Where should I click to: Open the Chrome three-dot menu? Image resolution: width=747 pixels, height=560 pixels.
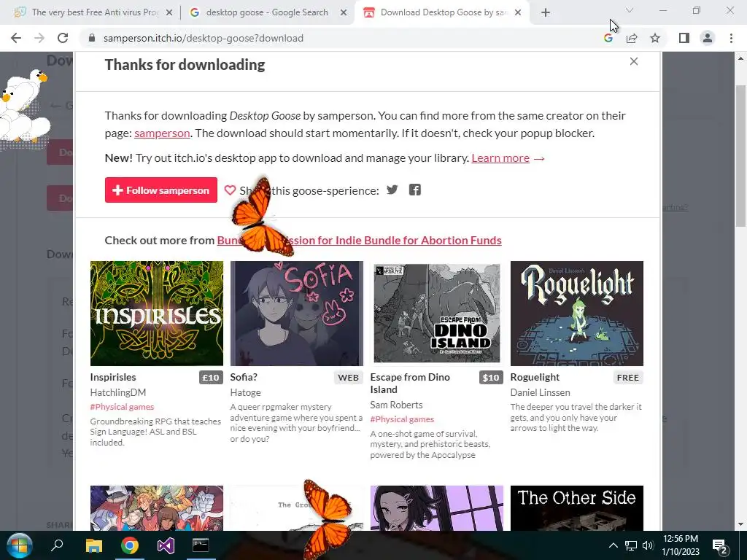coord(731,38)
